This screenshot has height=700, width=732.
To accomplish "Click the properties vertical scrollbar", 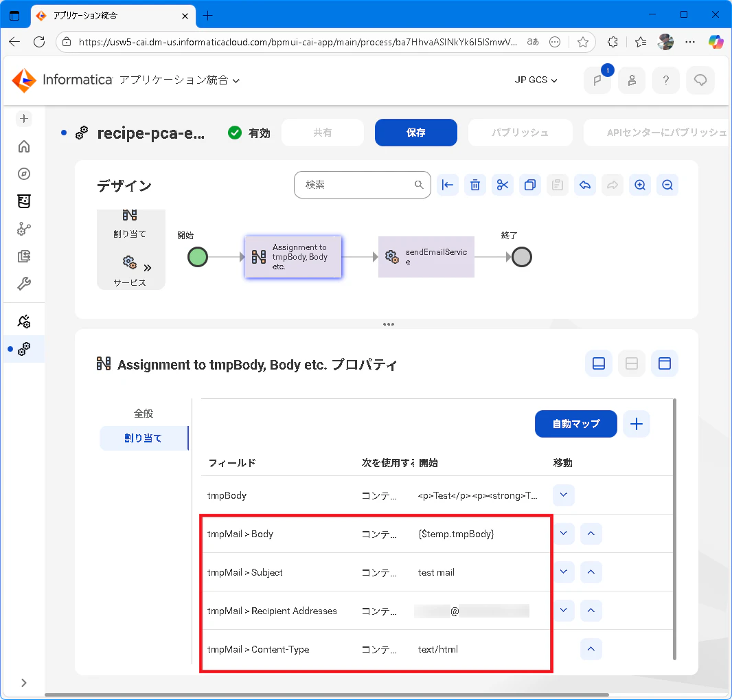I will [674, 529].
